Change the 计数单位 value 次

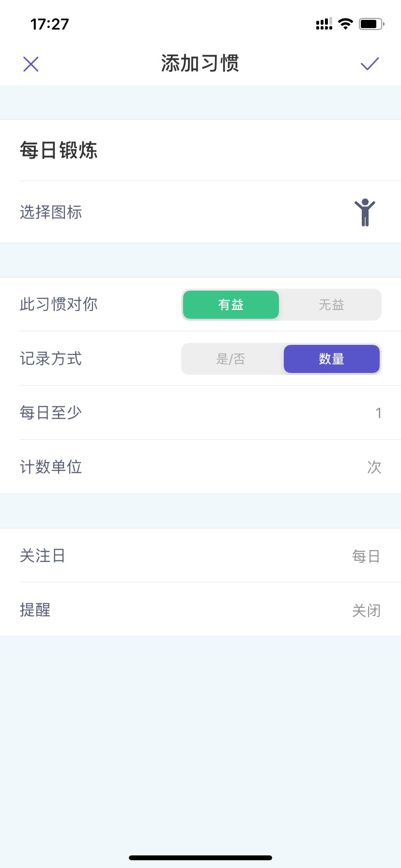(x=200, y=467)
